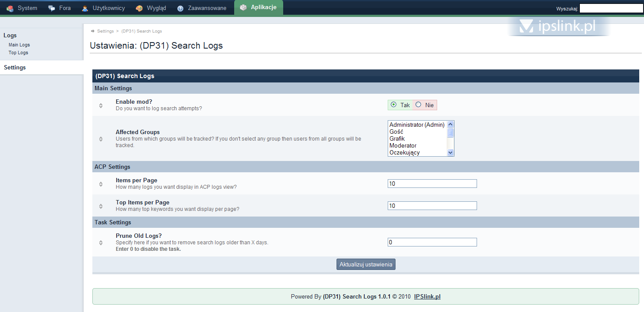644x312 pixels.
Task: Click reorder handle for Affected Groups
Action: click(101, 139)
